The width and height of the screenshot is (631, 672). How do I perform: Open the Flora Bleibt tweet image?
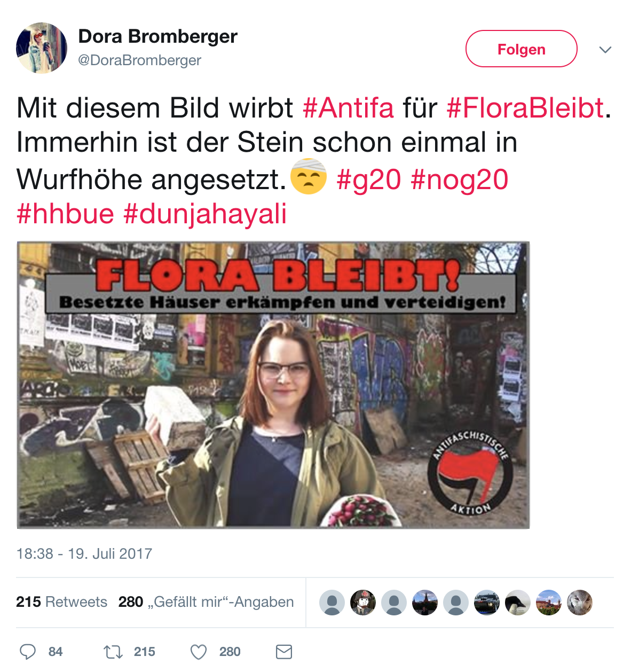(x=273, y=385)
